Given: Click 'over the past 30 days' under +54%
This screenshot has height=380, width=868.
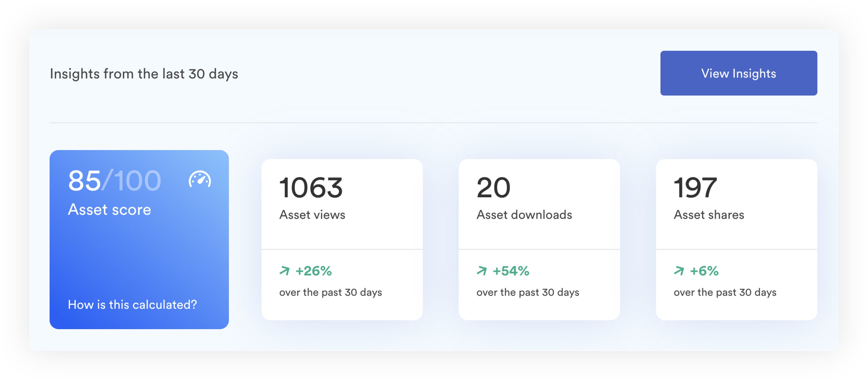Looking at the screenshot, I should tap(528, 292).
